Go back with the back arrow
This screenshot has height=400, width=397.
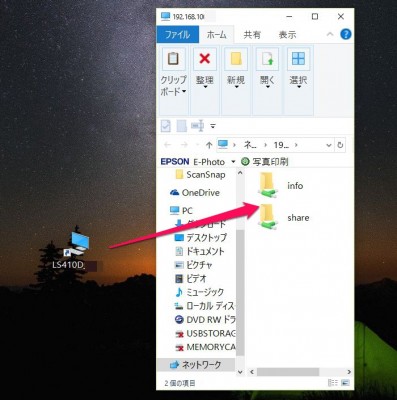click(167, 145)
